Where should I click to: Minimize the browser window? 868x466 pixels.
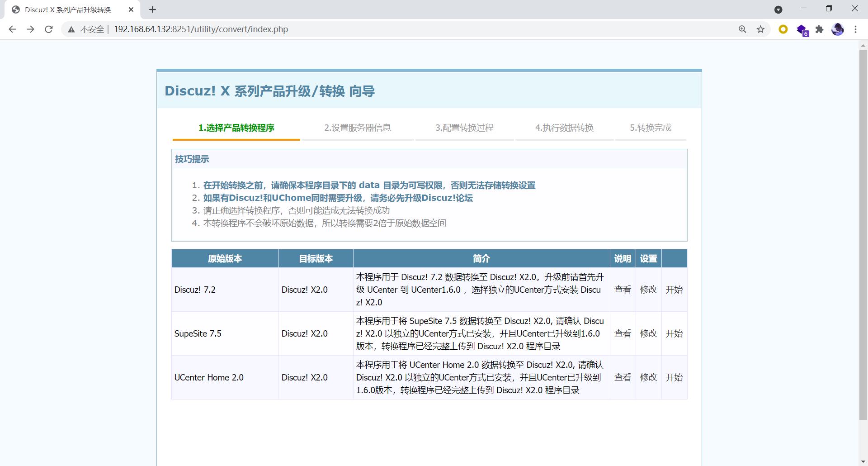tap(803, 9)
